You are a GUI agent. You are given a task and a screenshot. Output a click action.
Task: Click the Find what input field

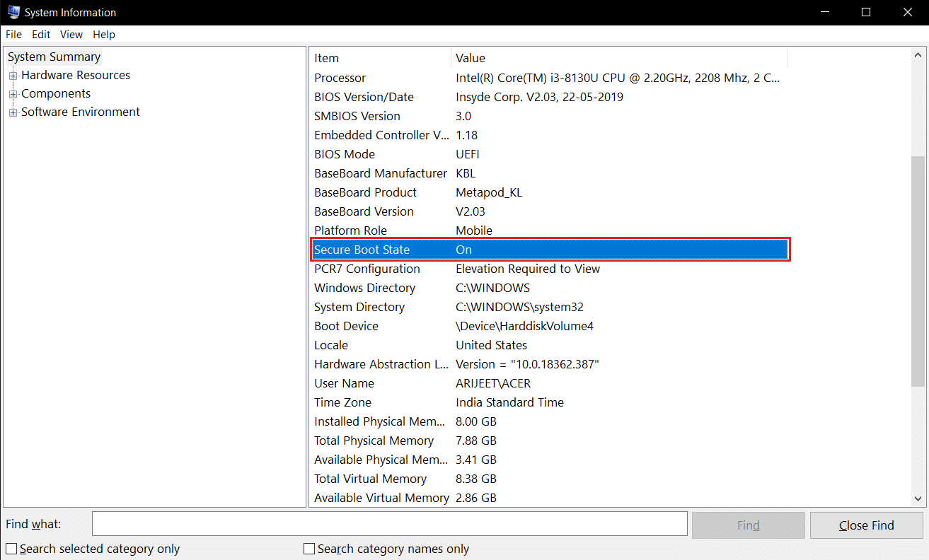click(390, 524)
